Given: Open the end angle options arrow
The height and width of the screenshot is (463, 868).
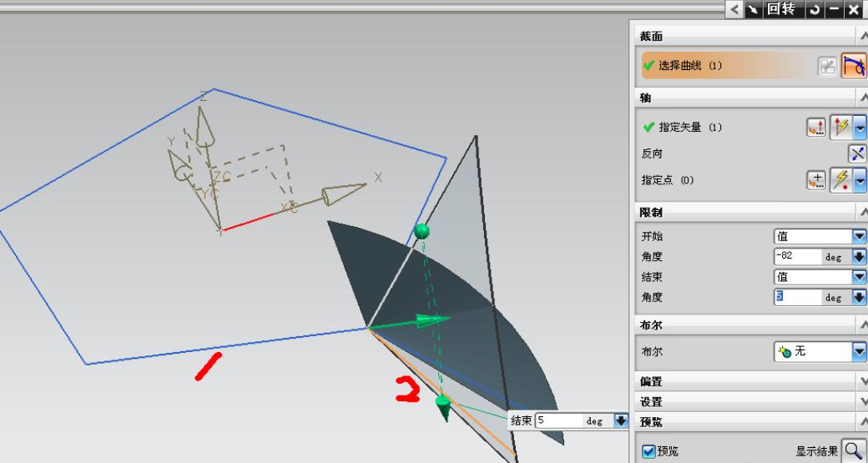Looking at the screenshot, I should (x=859, y=297).
